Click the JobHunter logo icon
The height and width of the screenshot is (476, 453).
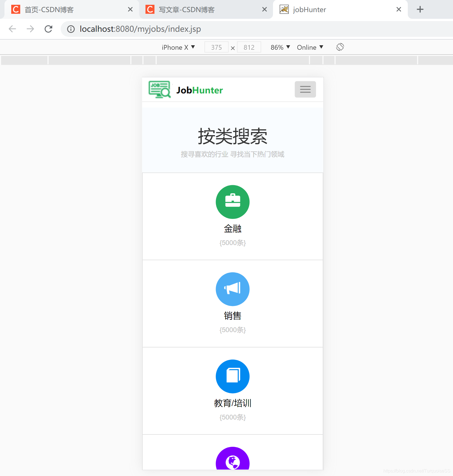(160, 89)
